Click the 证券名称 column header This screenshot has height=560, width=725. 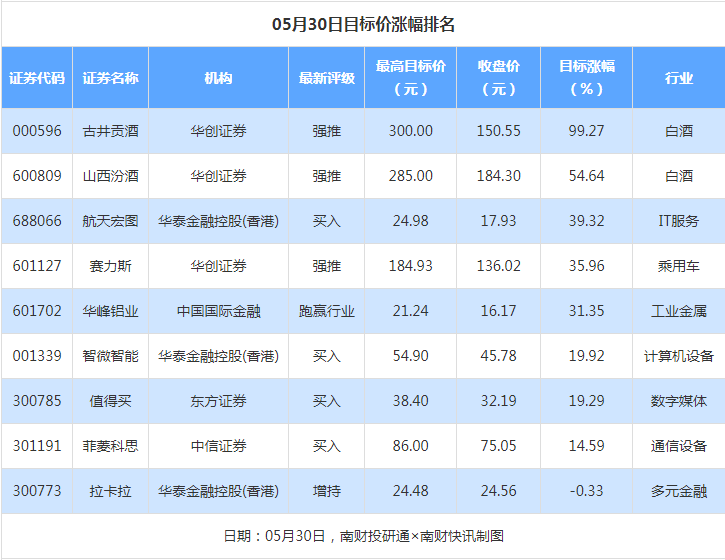pos(111,78)
